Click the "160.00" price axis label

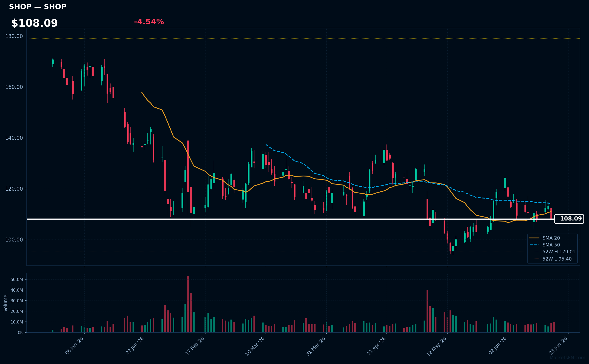pyautogui.click(x=14, y=87)
